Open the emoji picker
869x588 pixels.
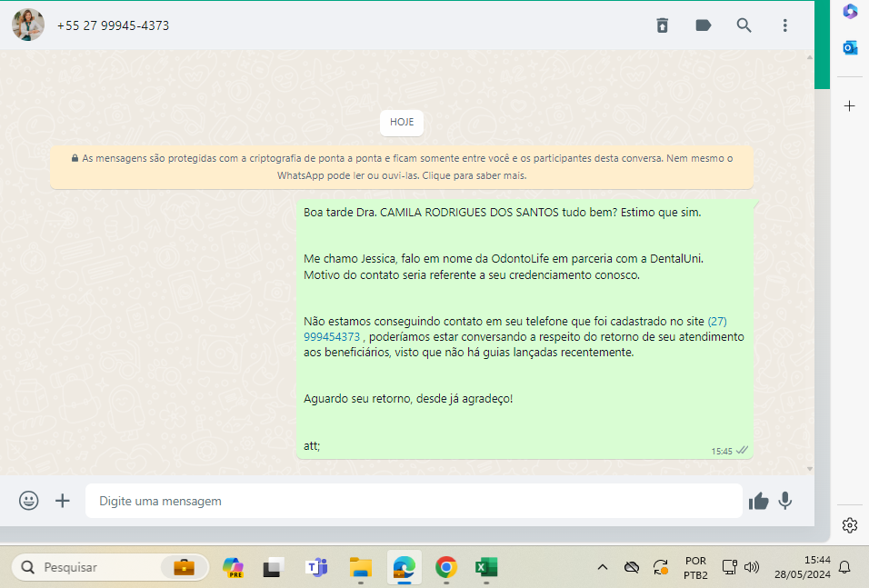[x=29, y=501]
